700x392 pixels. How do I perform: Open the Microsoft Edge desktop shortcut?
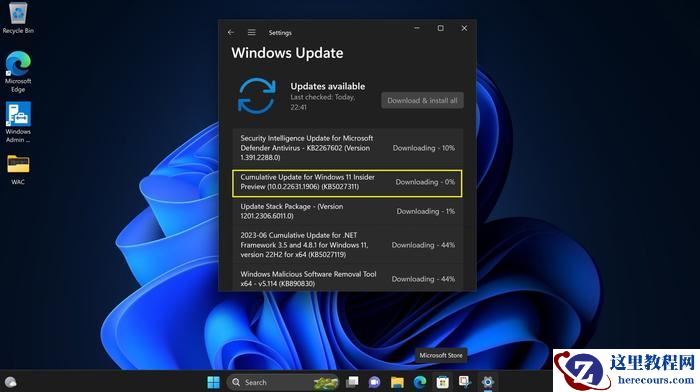click(18, 71)
